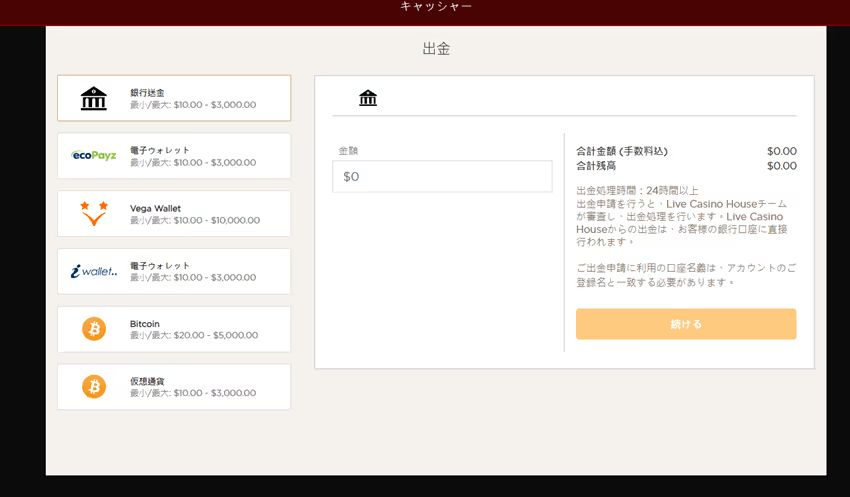Focus the 金額 amount input field

pos(442,176)
